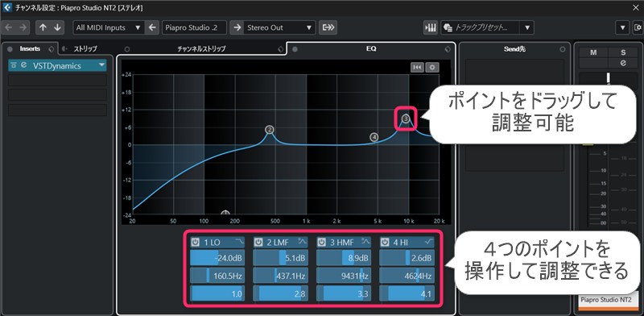Select the 4 HI filter type icon
This screenshot has width=644, height=316.
(x=428, y=242)
